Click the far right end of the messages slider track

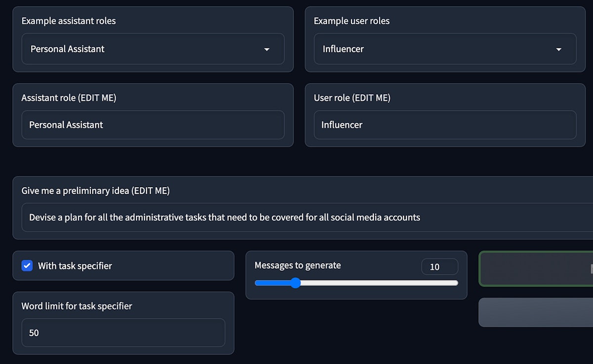pos(457,283)
